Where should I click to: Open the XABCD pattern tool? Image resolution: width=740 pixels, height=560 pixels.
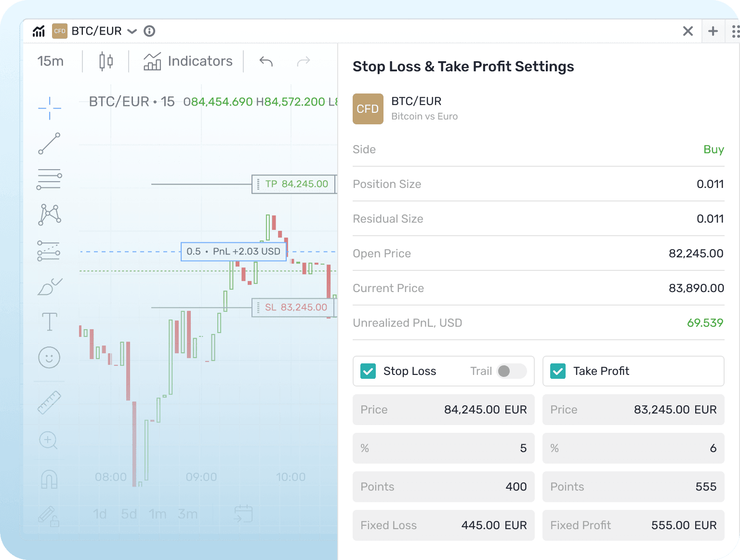coord(49,215)
